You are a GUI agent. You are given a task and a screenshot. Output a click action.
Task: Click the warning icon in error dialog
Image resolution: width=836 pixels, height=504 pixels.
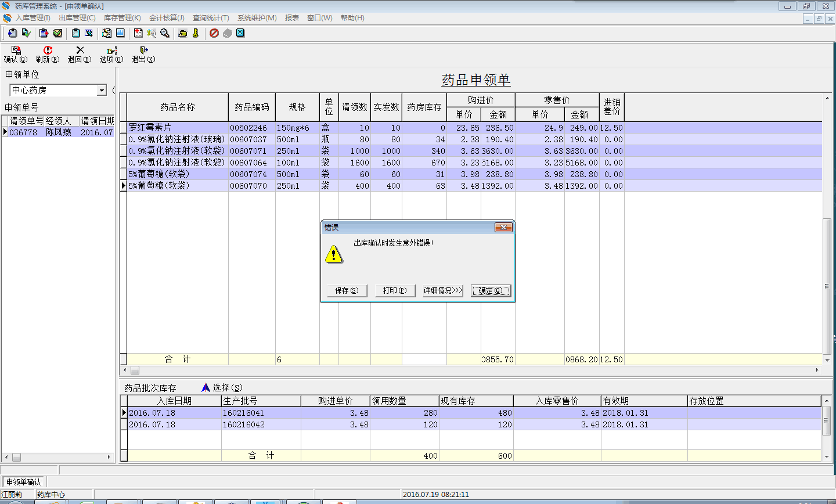334,254
